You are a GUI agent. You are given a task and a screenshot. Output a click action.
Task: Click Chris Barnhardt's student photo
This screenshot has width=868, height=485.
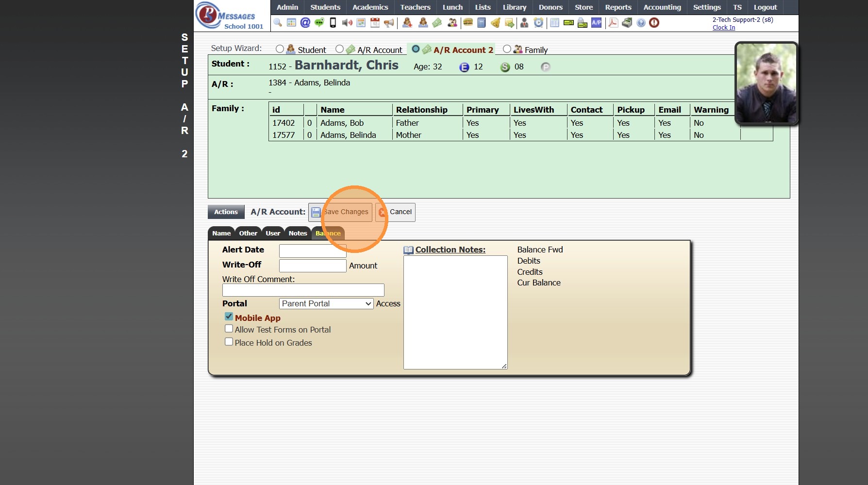coord(767,83)
